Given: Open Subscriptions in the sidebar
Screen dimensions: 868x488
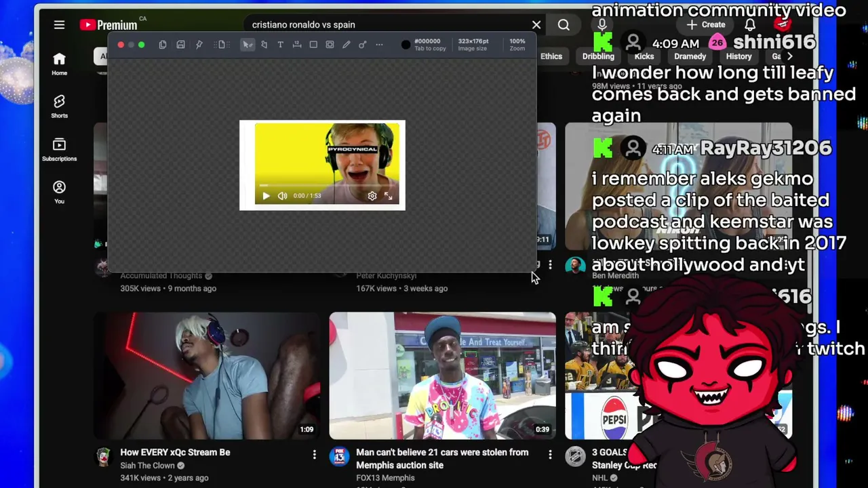Looking at the screenshot, I should [60, 150].
